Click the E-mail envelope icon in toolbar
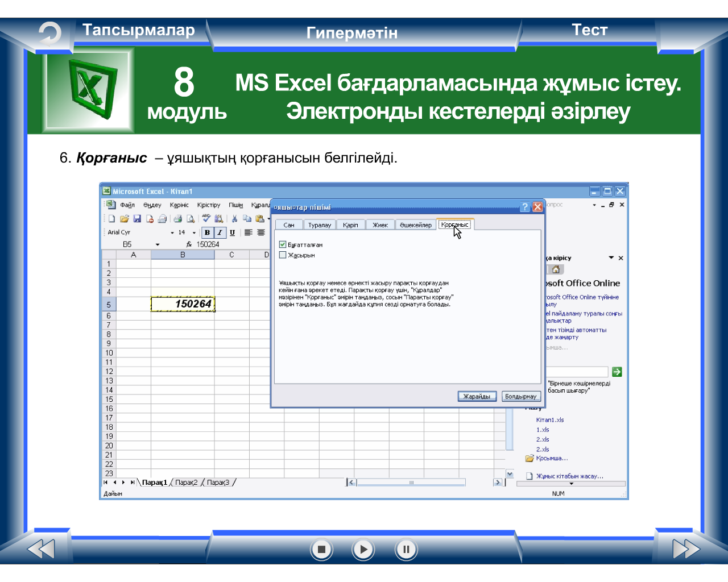This screenshot has height=582, width=728. [162, 219]
